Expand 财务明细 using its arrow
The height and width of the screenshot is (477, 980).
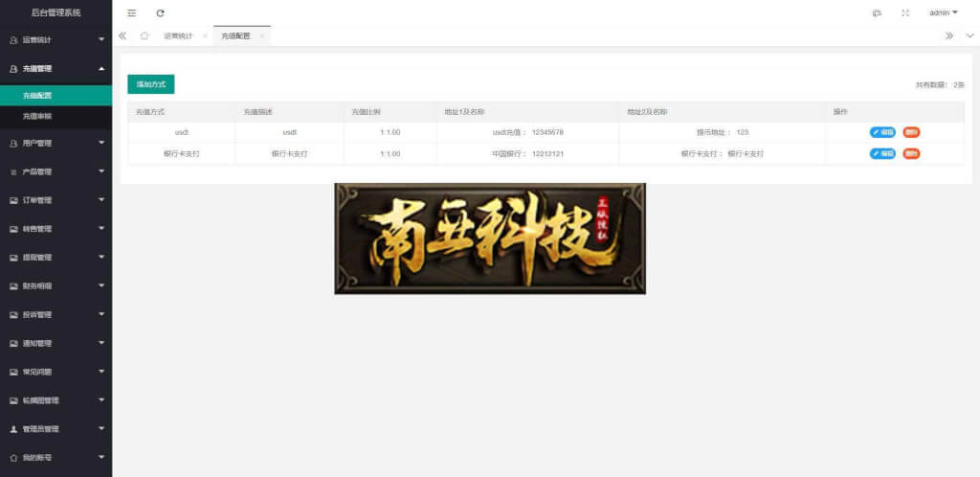pos(101,285)
